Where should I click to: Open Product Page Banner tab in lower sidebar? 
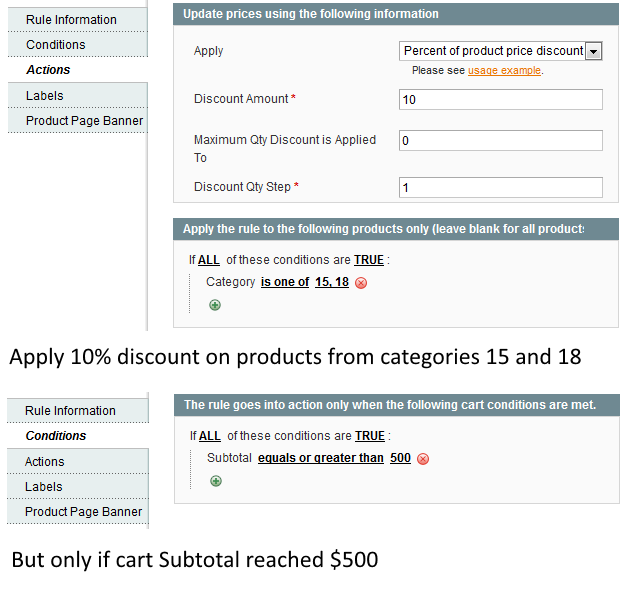pyautogui.click(x=84, y=512)
